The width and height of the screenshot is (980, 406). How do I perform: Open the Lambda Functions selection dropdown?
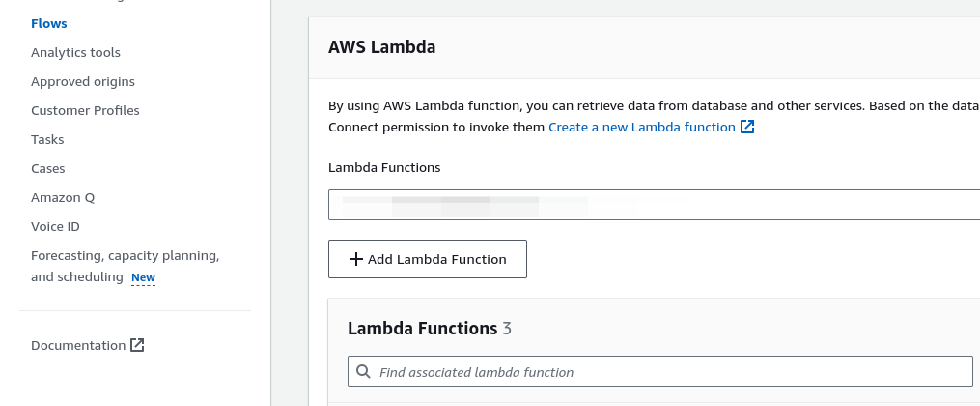[x=654, y=206]
